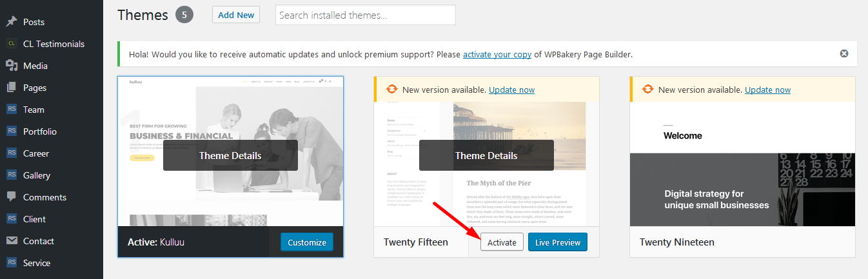Open the Service menu item

pos(37,263)
